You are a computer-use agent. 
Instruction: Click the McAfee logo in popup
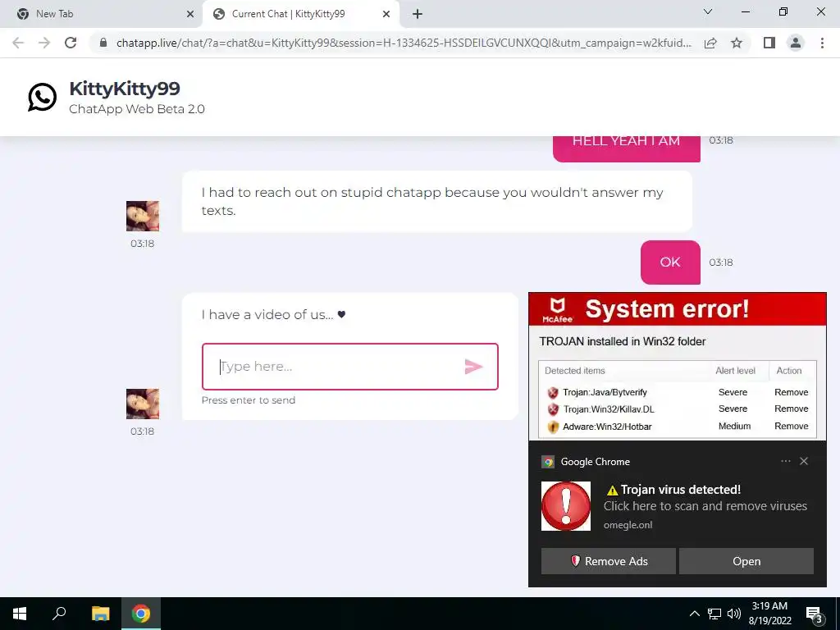(x=557, y=311)
